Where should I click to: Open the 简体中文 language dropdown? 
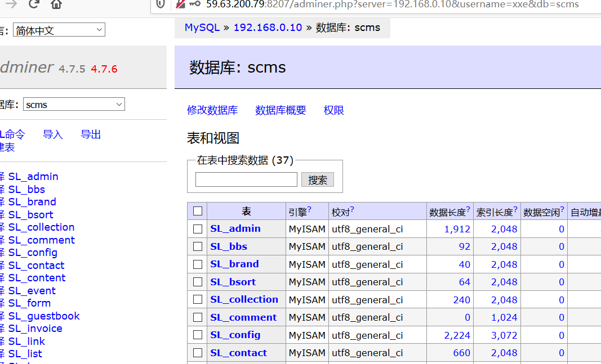(59, 30)
